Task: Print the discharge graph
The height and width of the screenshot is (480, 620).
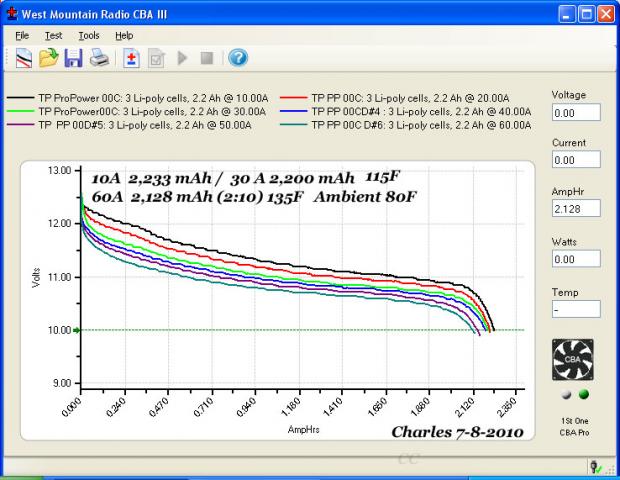Action: [x=99, y=58]
